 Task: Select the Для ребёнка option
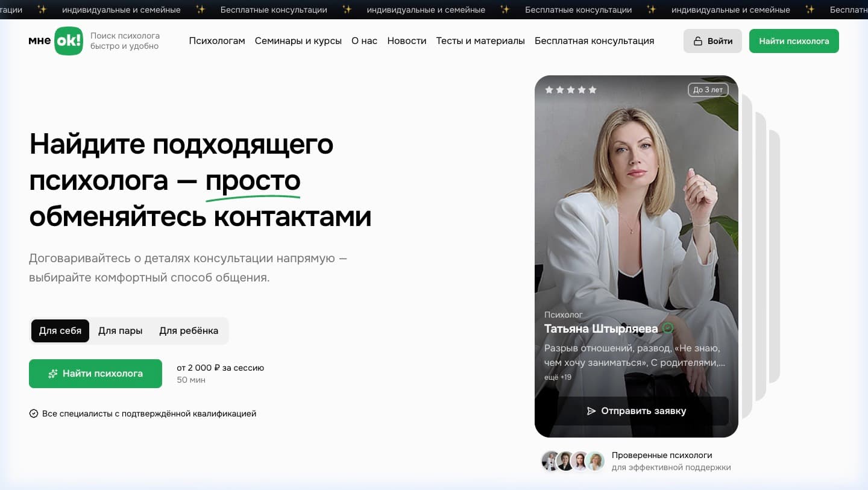coord(189,331)
